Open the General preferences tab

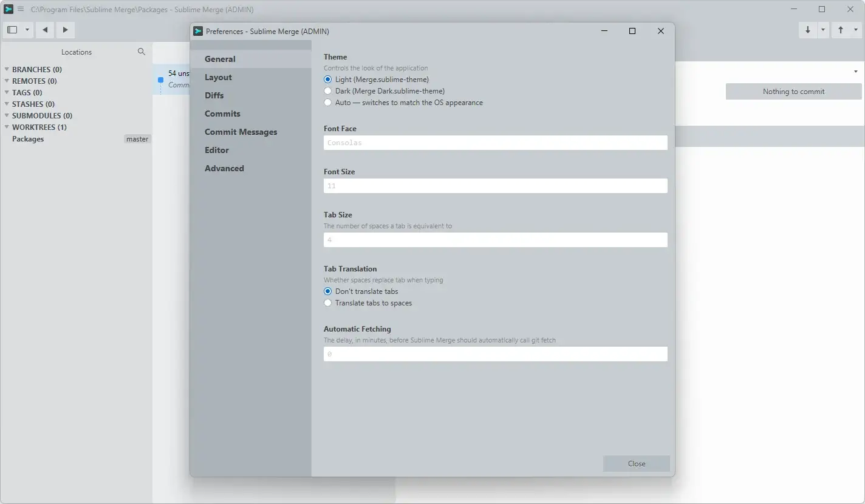[x=250, y=59]
